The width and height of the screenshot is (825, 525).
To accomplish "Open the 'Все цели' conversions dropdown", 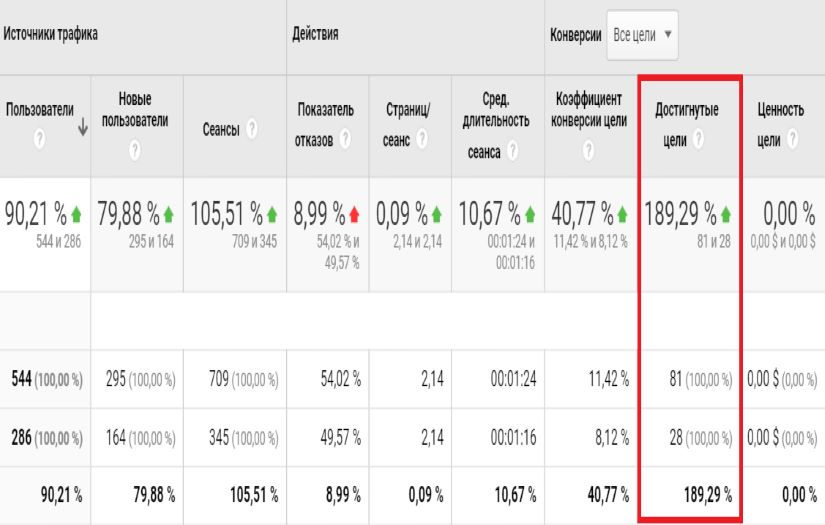I will tap(642, 35).
